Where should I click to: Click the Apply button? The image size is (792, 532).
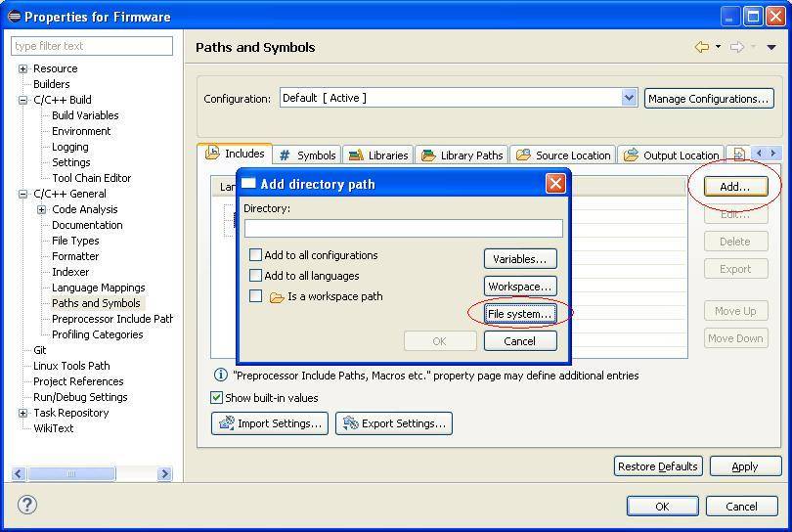(745, 466)
